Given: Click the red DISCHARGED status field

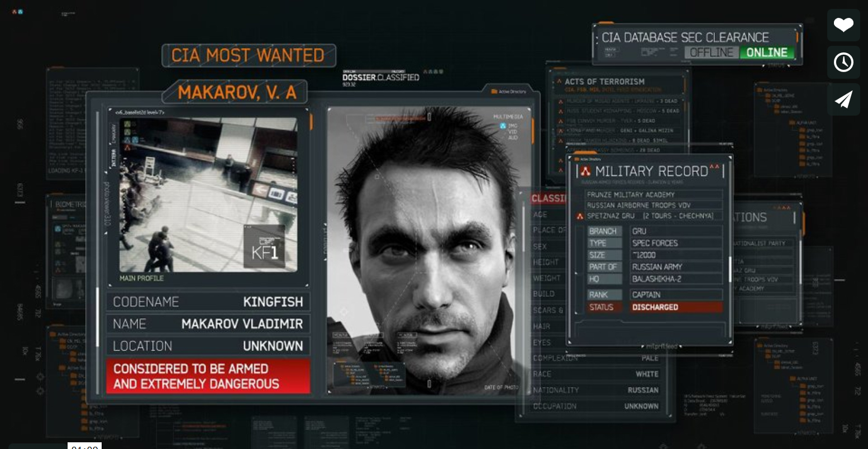Looking at the screenshot, I should 676,307.
